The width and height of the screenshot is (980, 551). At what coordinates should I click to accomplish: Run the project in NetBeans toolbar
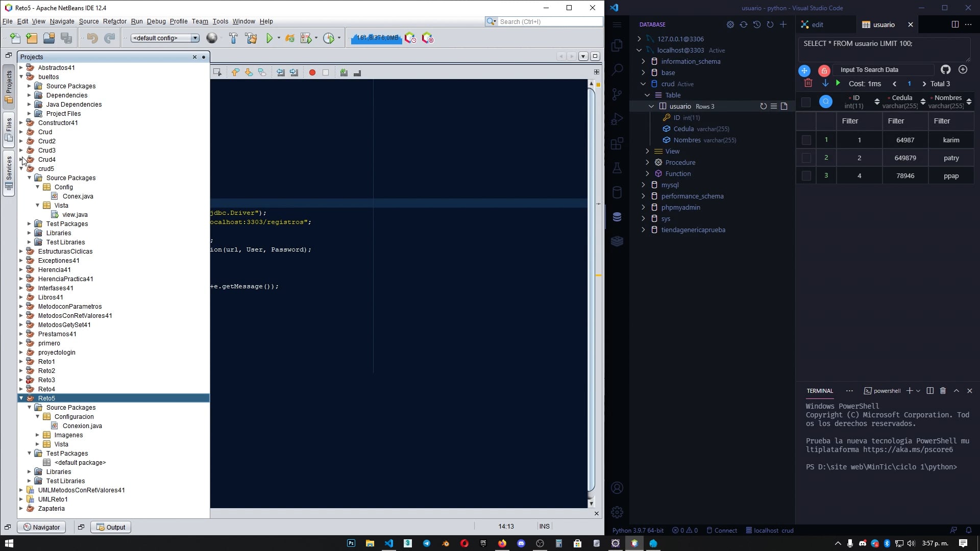[269, 38]
